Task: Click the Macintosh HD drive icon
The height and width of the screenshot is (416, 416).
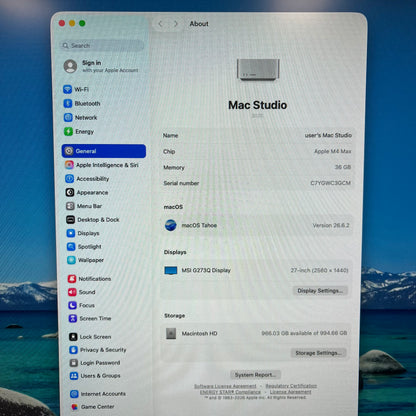Action: 171,333
